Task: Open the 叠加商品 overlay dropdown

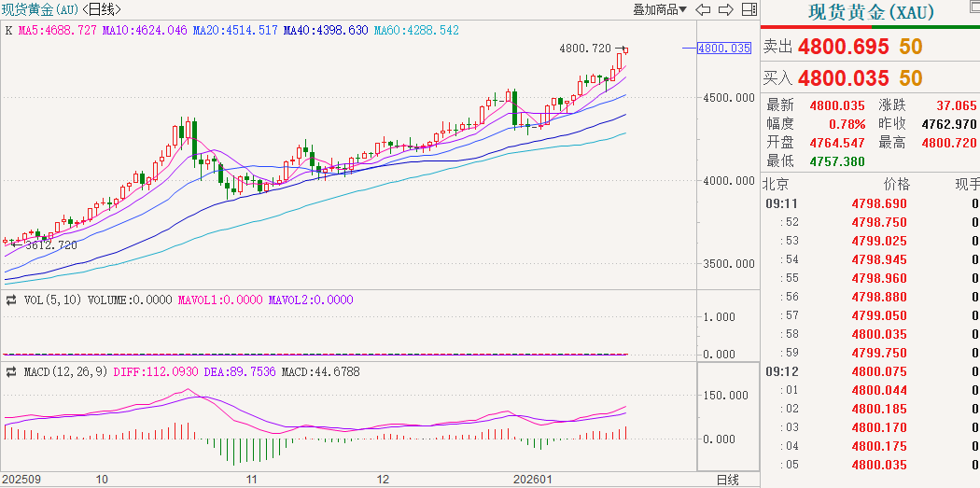Action: pos(660,10)
